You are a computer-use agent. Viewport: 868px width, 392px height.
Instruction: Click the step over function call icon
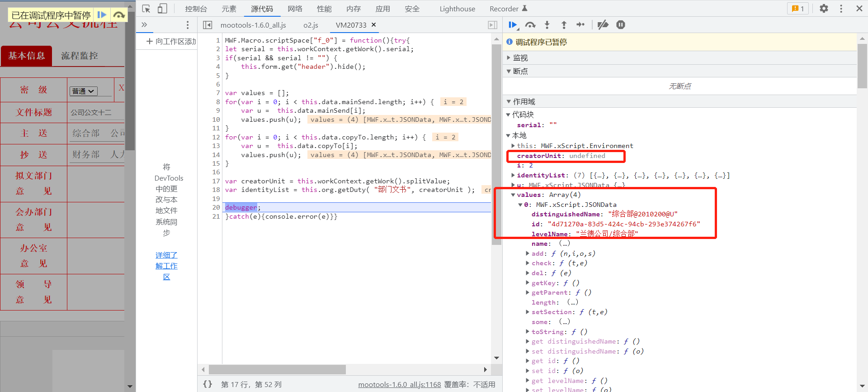530,25
